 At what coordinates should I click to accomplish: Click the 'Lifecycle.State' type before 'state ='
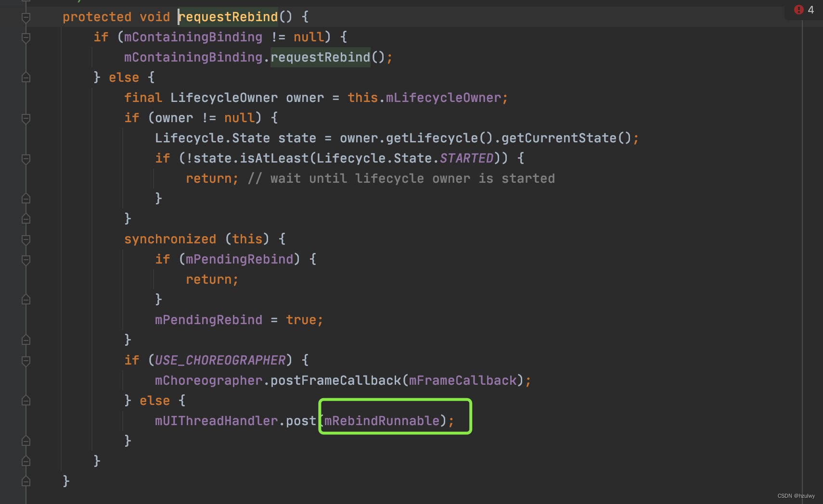pos(212,138)
